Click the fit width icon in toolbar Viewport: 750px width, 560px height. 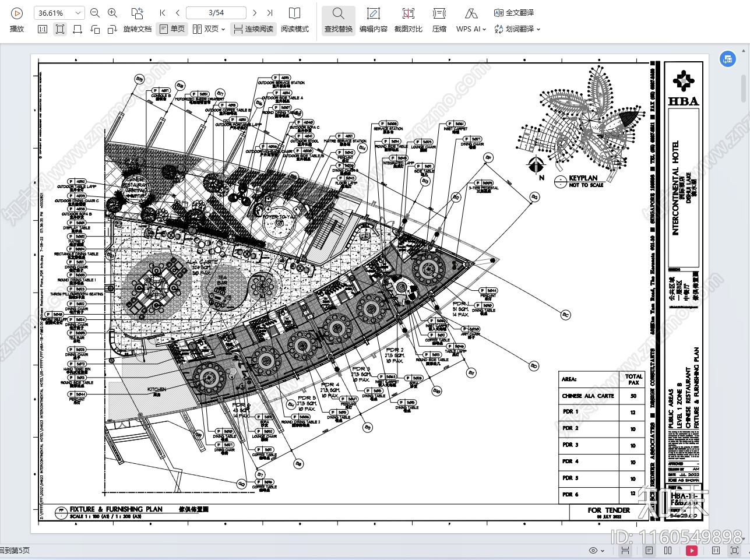pyautogui.click(x=78, y=29)
